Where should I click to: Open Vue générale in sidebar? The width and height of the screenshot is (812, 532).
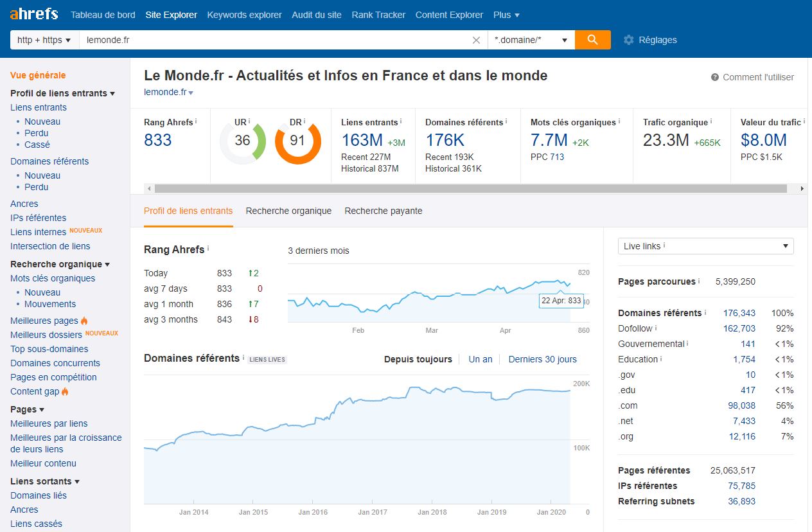[x=38, y=75]
